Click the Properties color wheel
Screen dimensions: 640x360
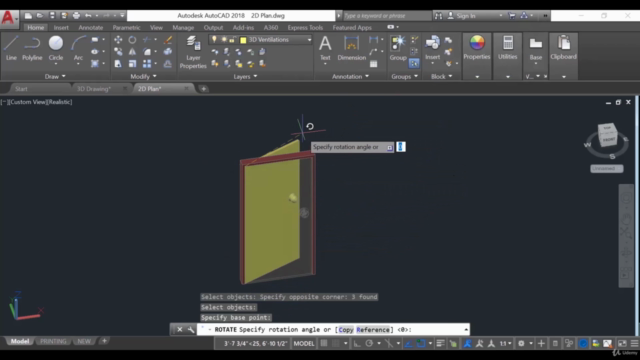[x=477, y=42]
